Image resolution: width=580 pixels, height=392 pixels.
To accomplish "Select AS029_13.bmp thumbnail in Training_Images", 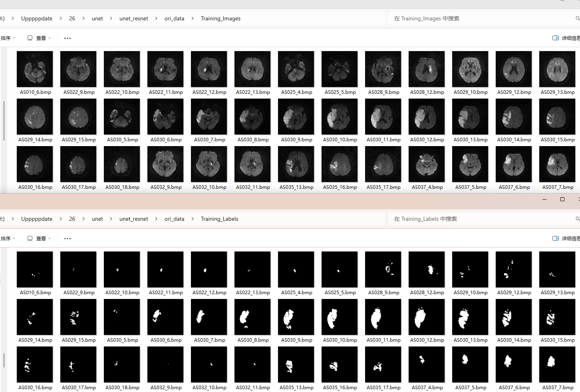I will [557, 69].
